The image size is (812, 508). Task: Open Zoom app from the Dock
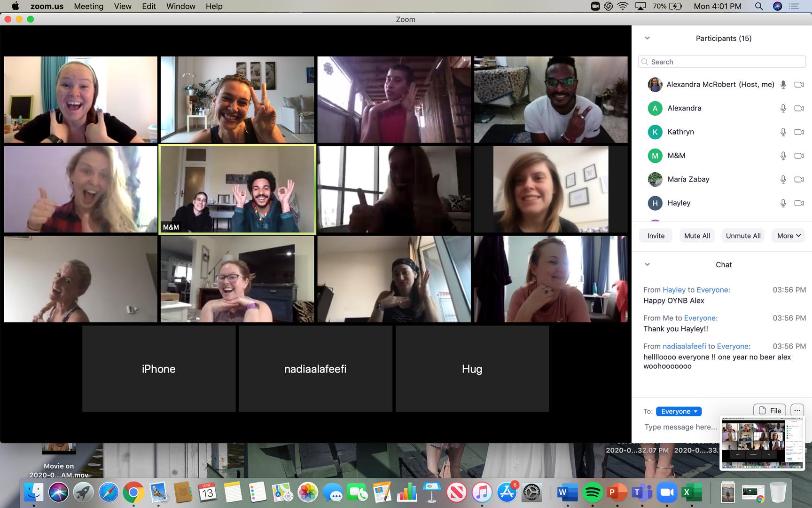[667, 492]
